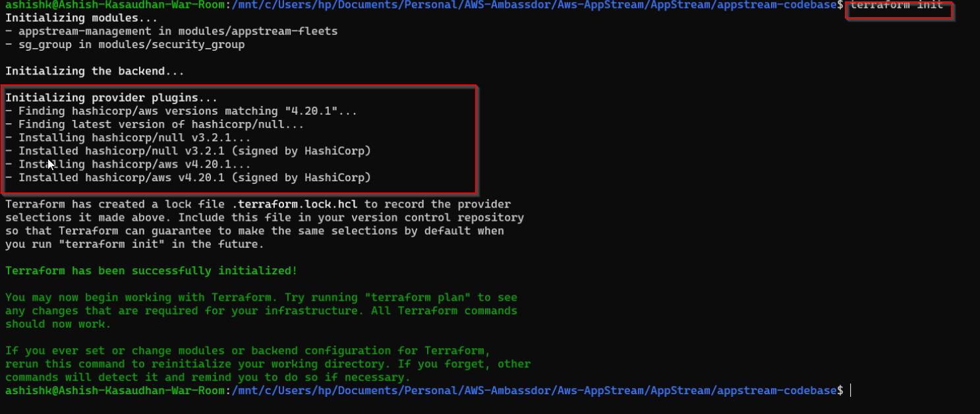Click 'Finding latest version of hashicorp/null' line
980x414 pixels.
pyautogui.click(x=155, y=124)
